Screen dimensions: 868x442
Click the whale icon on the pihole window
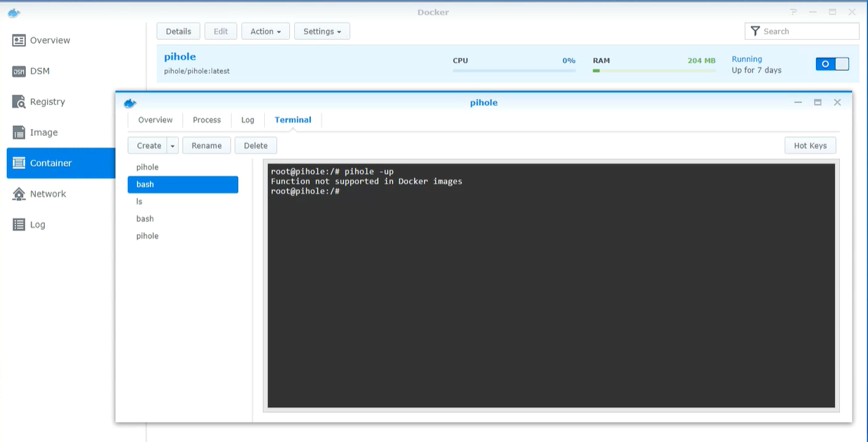click(x=130, y=102)
